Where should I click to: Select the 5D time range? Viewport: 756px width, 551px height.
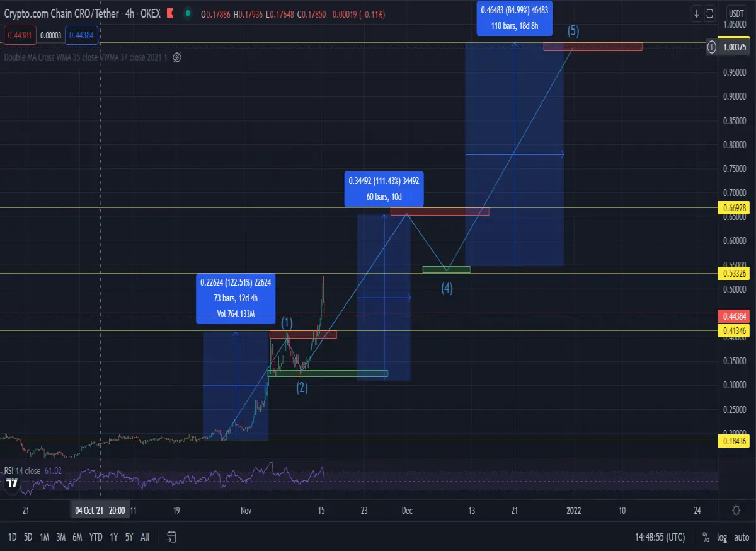28,537
